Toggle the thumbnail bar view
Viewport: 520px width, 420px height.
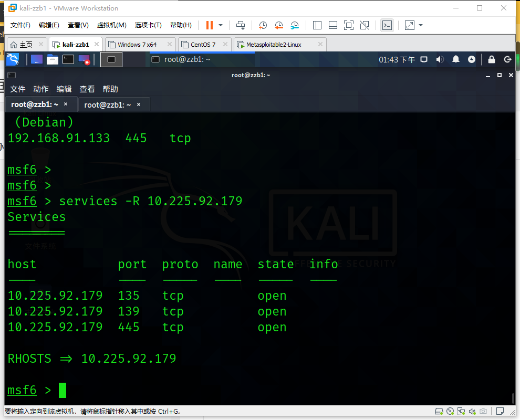pyautogui.click(x=333, y=25)
